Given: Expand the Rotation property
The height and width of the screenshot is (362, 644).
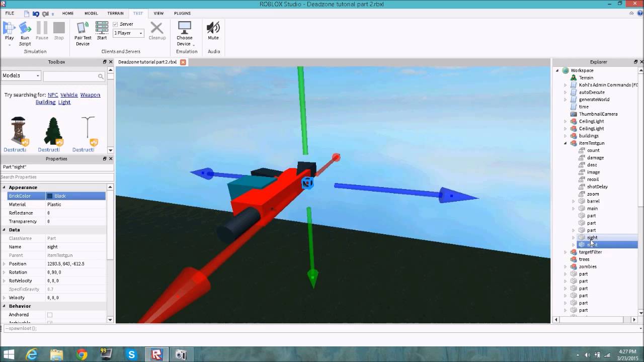Looking at the screenshot, I should click(x=4, y=273).
